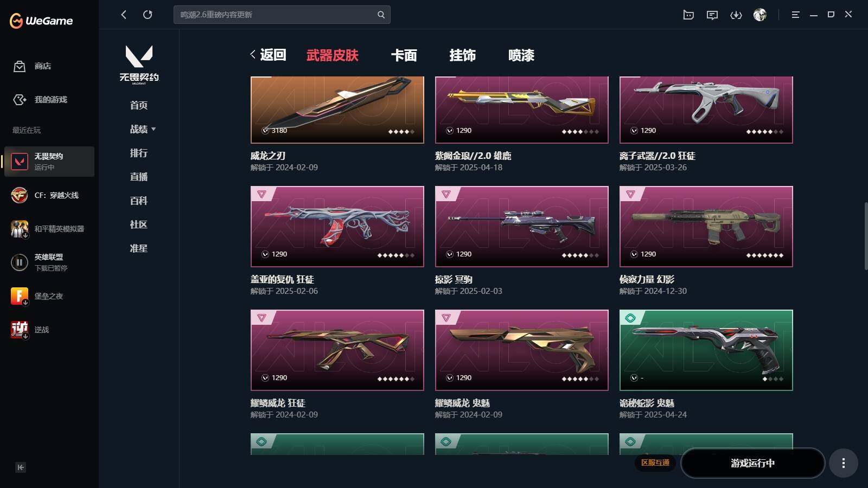
Task: Click the search input field
Action: [277, 15]
